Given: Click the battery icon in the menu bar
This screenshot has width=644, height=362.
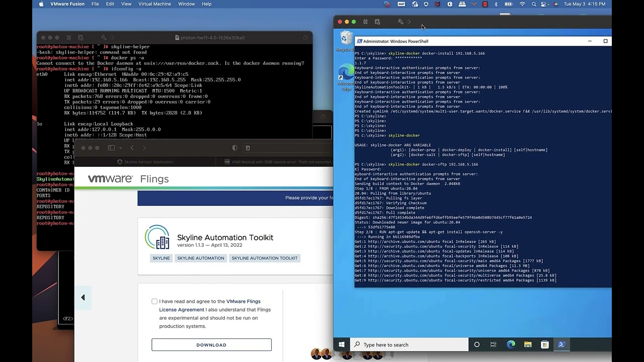Looking at the screenshot, I should point(508,4).
